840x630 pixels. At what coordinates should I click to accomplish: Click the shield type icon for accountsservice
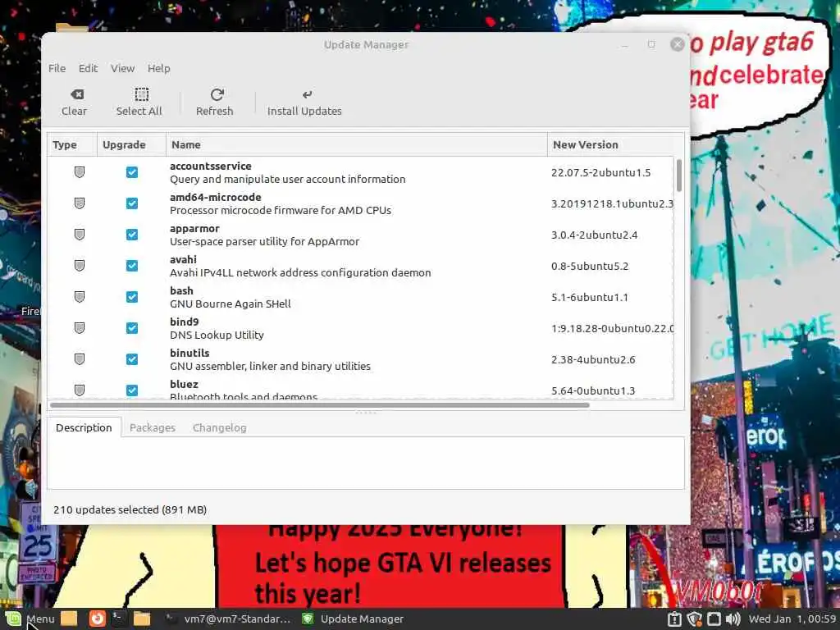pos(80,172)
